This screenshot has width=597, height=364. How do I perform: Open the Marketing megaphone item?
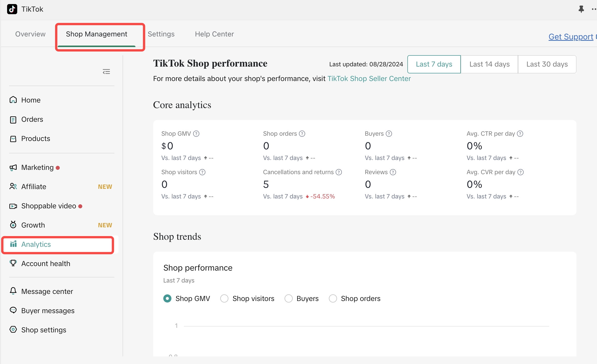[37, 168]
